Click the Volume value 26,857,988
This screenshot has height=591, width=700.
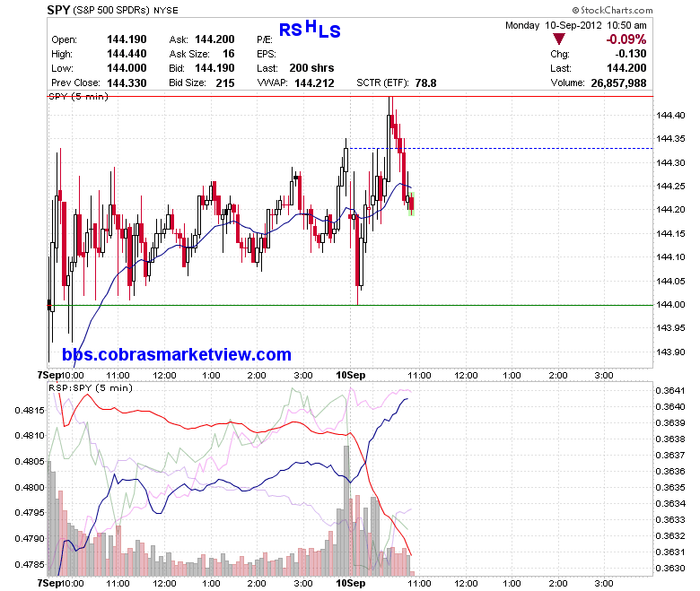[618, 83]
